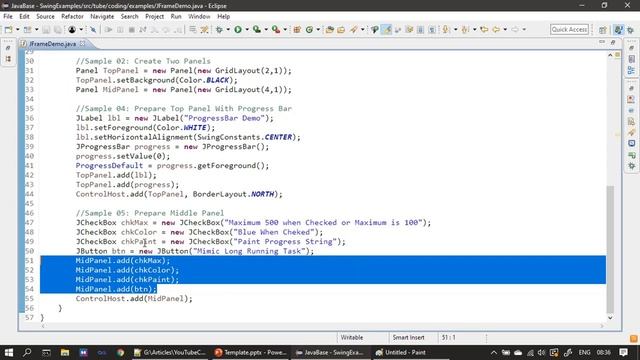640x360 pixels.
Task: Click the taskbar search magnifier icon
Action: tap(27, 352)
